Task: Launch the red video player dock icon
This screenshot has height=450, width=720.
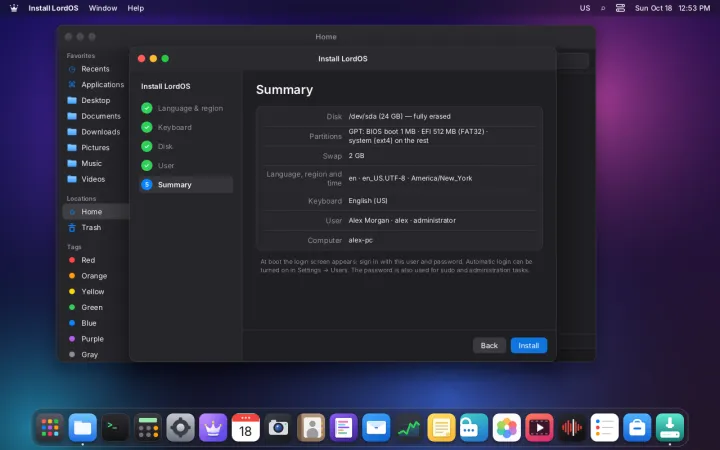Action: click(x=539, y=428)
